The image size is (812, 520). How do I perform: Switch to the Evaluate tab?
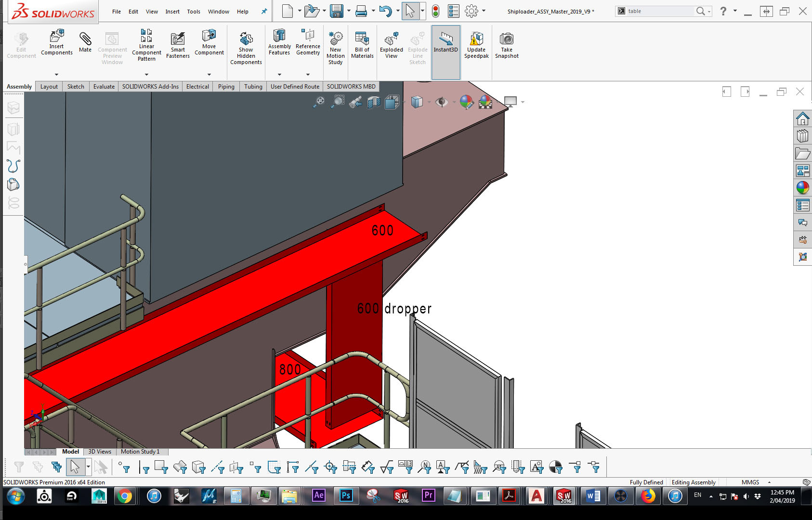104,87
